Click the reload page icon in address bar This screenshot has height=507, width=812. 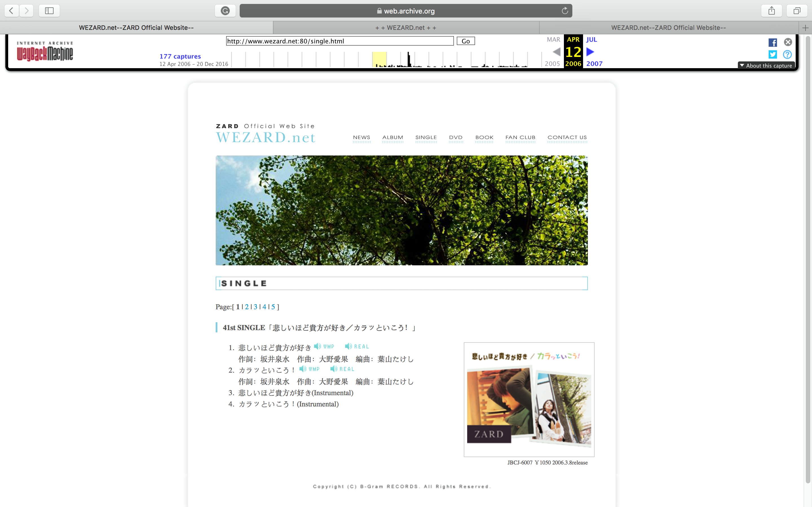[565, 11]
